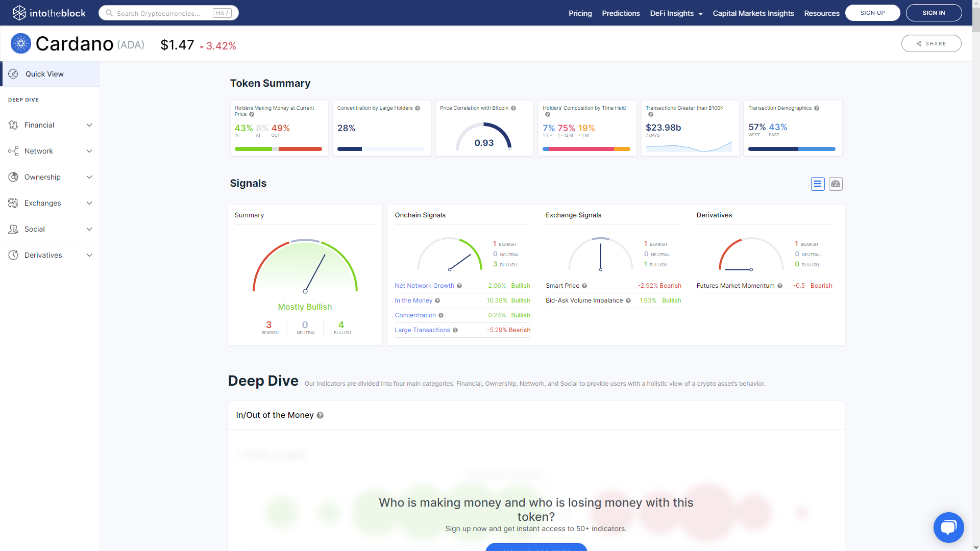Open the Pricing menu item
The height and width of the screenshot is (551, 980).
[580, 13]
